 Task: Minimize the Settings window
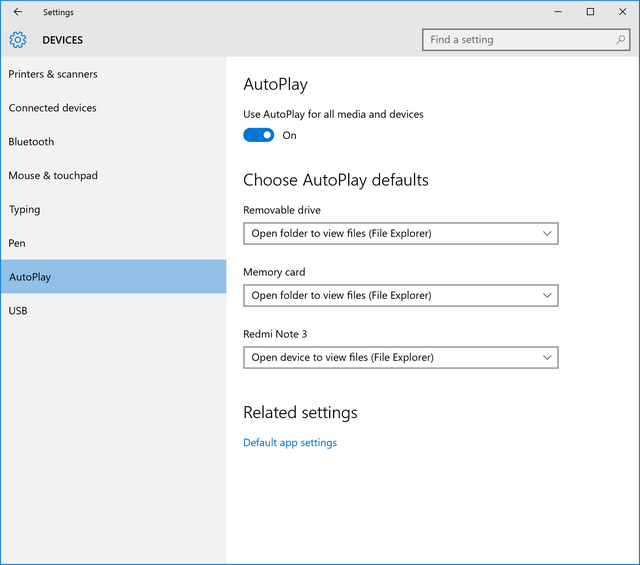click(x=558, y=12)
